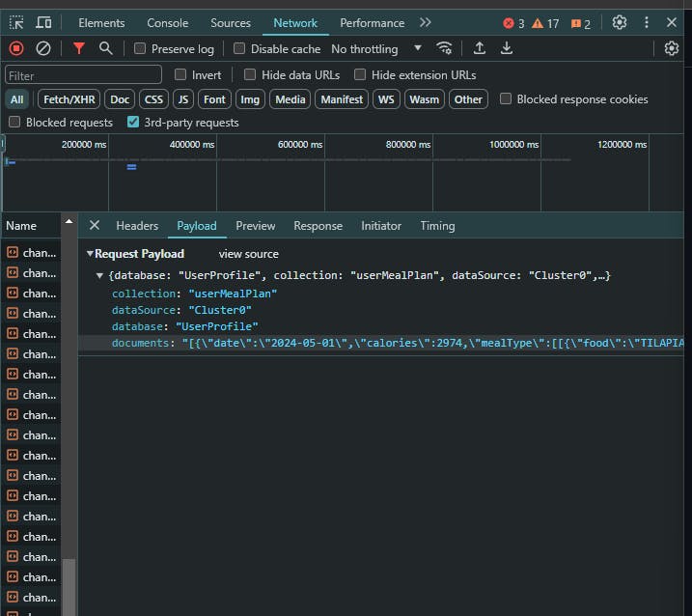Select the Fetch/XHR filter button
The image size is (692, 616).
[x=69, y=99]
